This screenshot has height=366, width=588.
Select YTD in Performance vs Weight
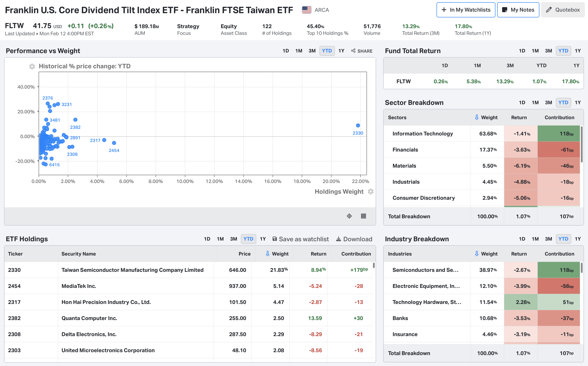pyautogui.click(x=327, y=51)
